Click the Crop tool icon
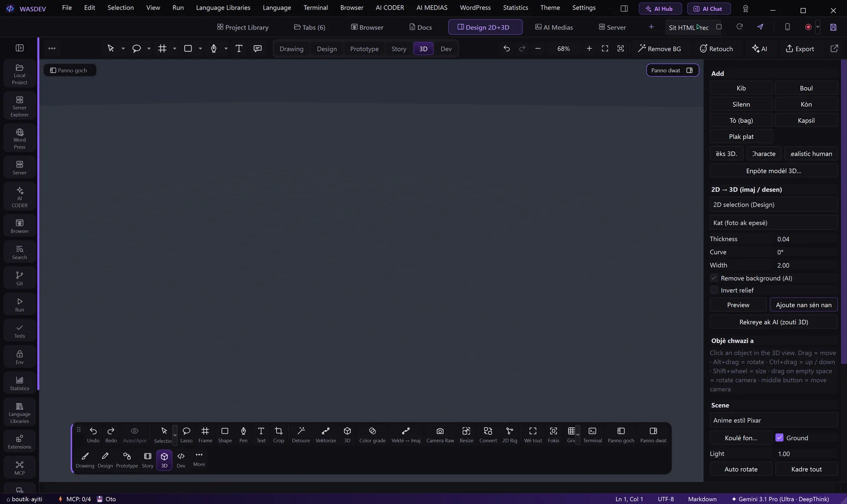The width and height of the screenshot is (847, 504). pyautogui.click(x=278, y=434)
